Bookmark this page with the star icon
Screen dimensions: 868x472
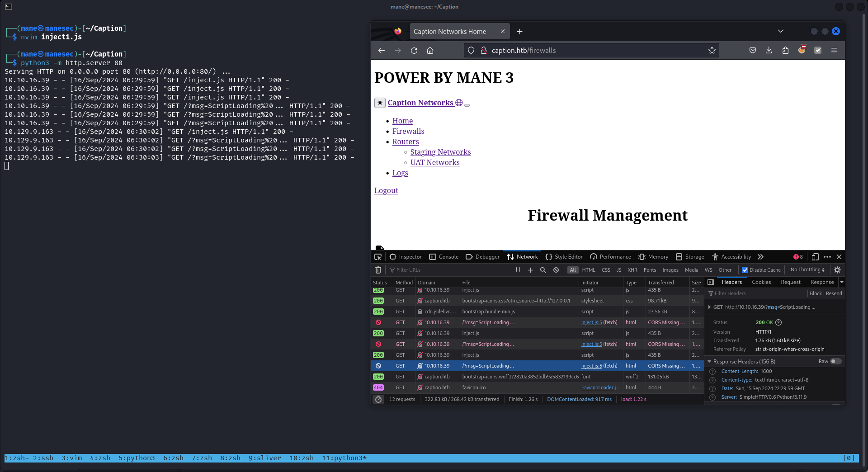click(712, 51)
